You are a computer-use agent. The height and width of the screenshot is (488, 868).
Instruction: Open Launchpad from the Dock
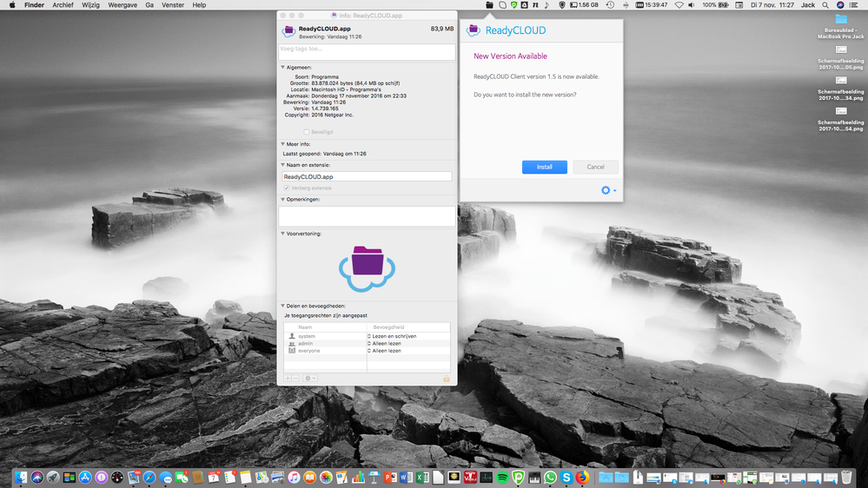[53, 477]
